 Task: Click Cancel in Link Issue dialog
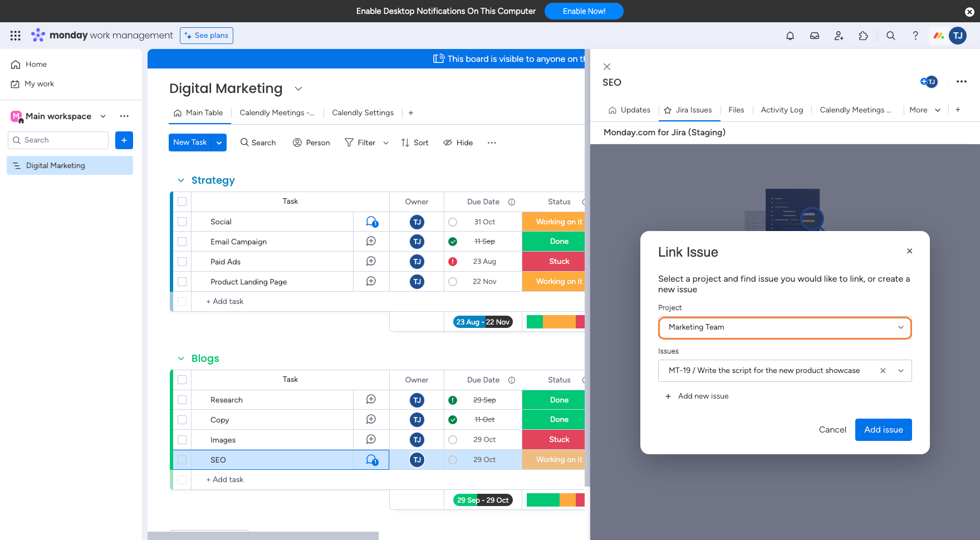[832, 430]
